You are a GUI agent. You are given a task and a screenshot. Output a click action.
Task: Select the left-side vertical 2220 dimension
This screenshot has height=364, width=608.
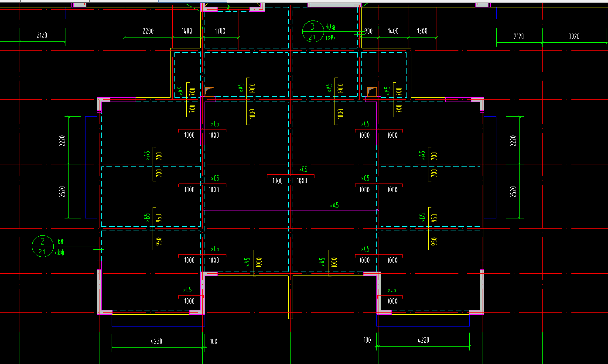[x=62, y=140]
